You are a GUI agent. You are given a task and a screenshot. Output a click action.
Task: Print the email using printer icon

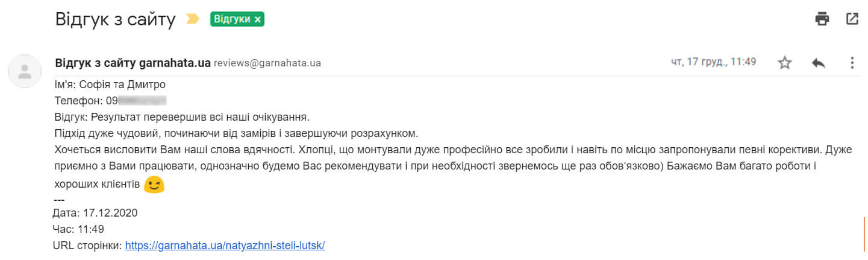click(822, 19)
